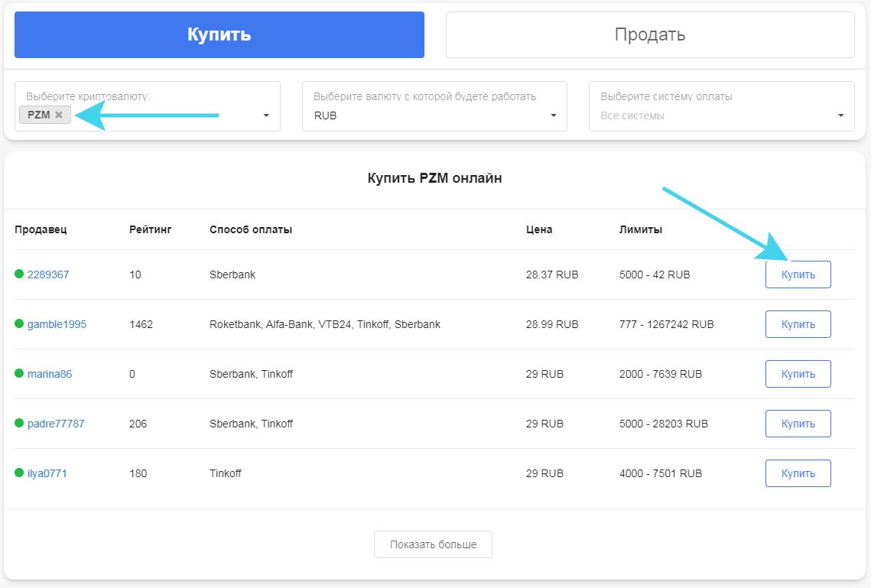This screenshot has width=871, height=588.
Task: Click the online status dot for 2289367
Action: [19, 274]
